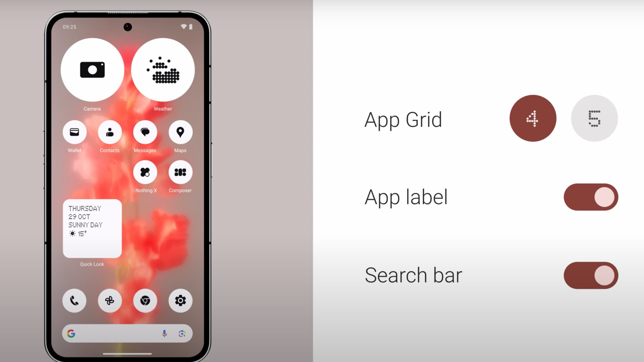The width and height of the screenshot is (644, 362).
Task: Open Chrome browser from dock
Action: pyautogui.click(x=145, y=301)
